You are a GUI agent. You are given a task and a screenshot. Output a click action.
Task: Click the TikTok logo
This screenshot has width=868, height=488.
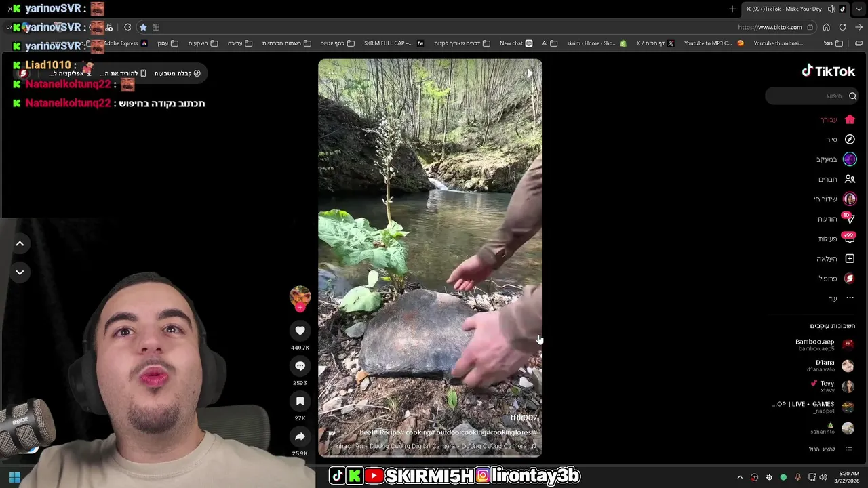[x=828, y=70]
